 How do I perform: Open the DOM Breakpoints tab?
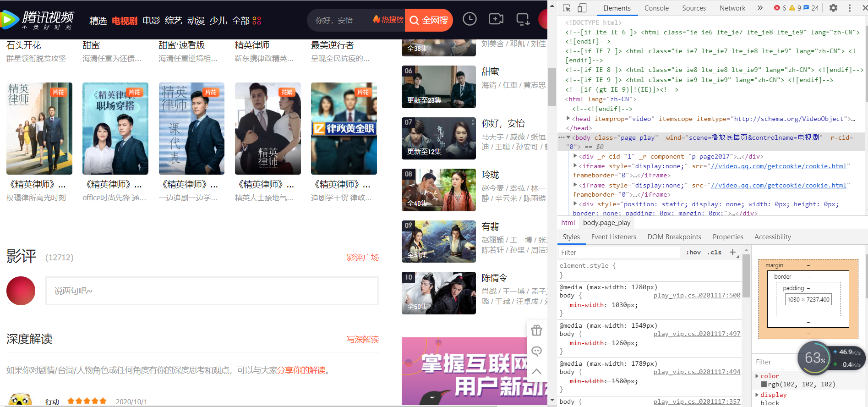674,237
